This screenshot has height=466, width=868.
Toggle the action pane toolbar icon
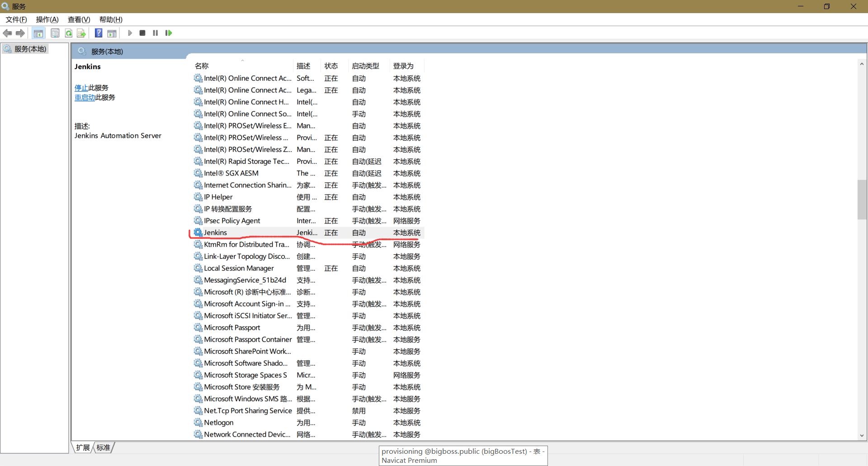coord(112,33)
